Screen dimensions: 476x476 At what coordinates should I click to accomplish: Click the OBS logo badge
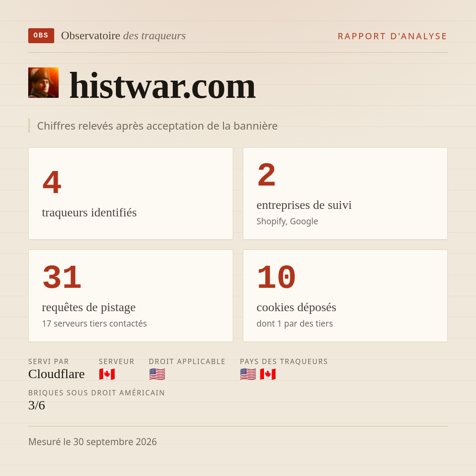[41, 36]
